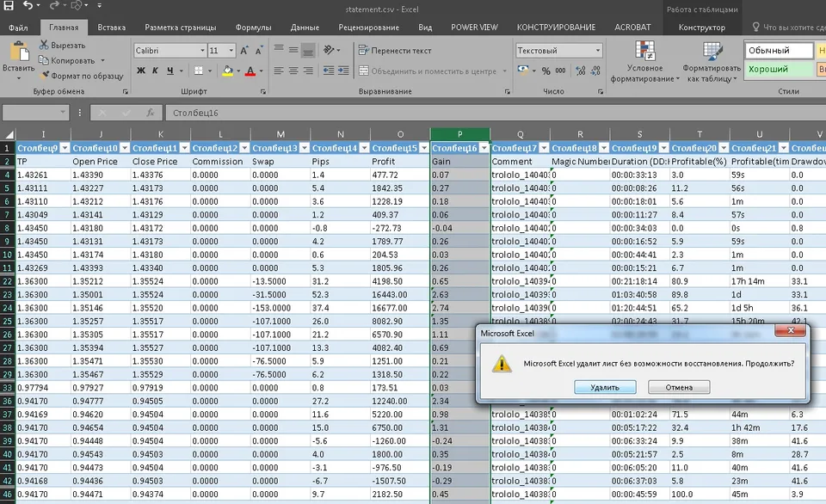
Task: Click the Bold (Ж) formatting icon
Action: pyautogui.click(x=140, y=71)
